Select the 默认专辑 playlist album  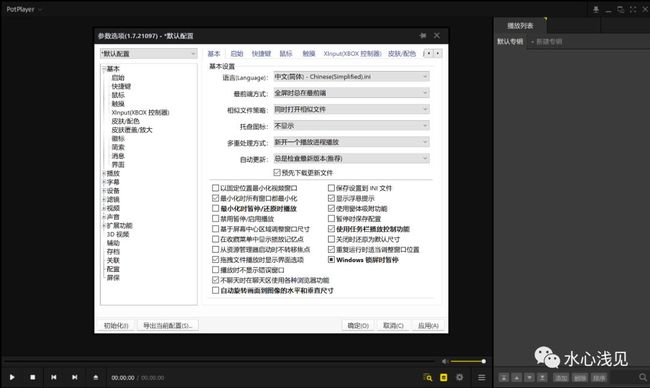click(x=510, y=41)
